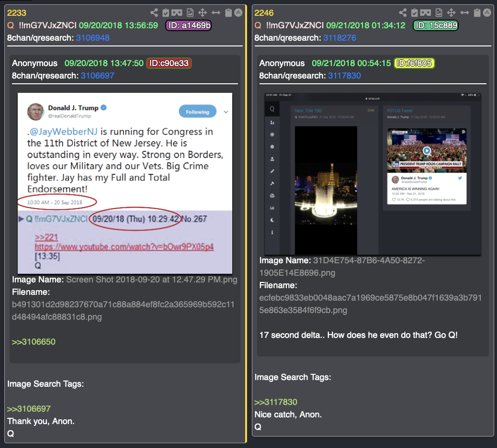The image size is (497, 448).
Task: Collapse post 2233 with circled up arrow
Action: pyautogui.click(x=238, y=12)
